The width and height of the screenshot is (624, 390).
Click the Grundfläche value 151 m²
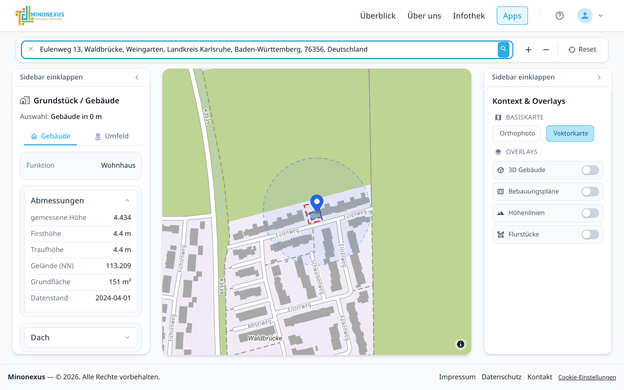point(120,282)
